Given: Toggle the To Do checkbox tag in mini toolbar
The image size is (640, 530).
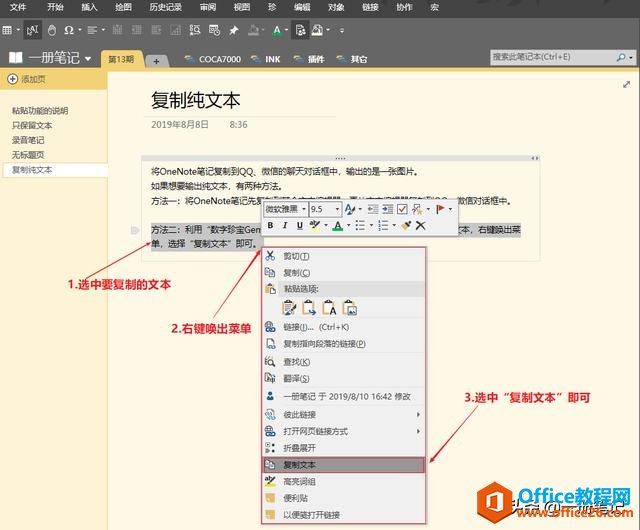Looking at the screenshot, I should click(x=402, y=209).
